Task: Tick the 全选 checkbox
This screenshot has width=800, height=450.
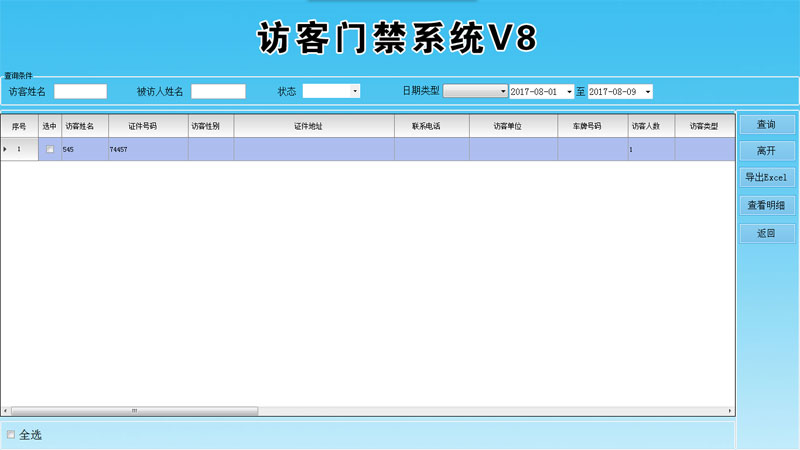Action: [x=11, y=435]
